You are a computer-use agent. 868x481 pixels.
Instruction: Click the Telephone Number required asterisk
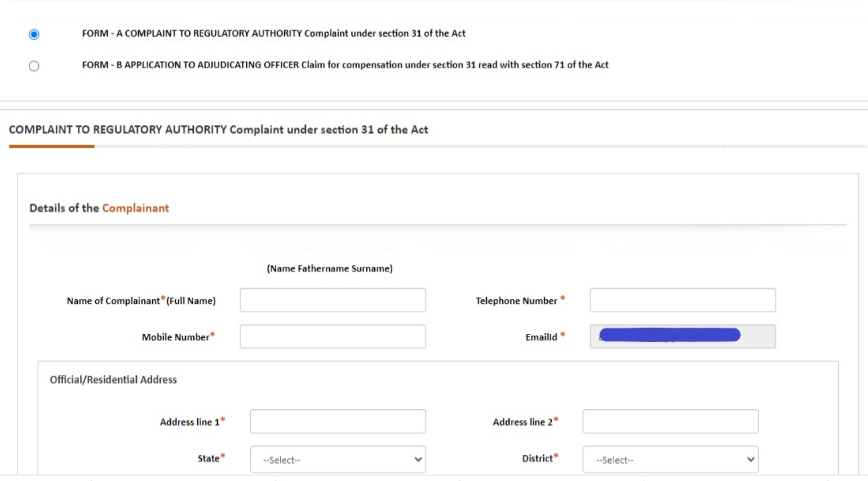click(562, 297)
